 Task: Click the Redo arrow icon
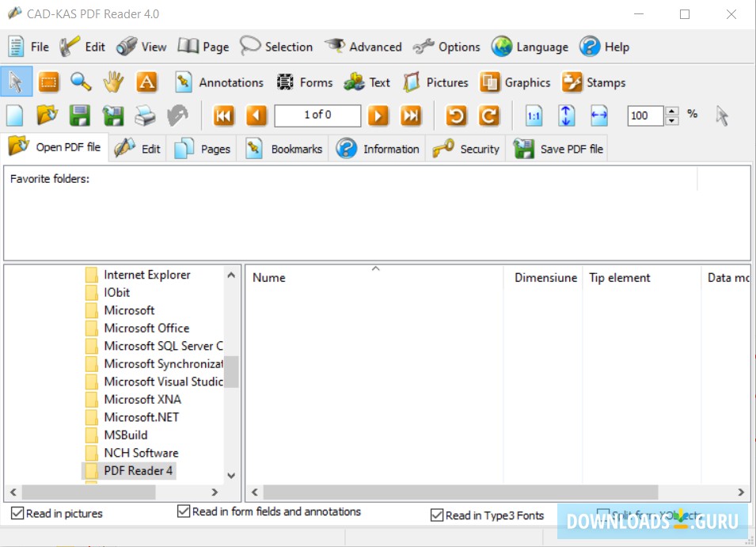coord(489,116)
